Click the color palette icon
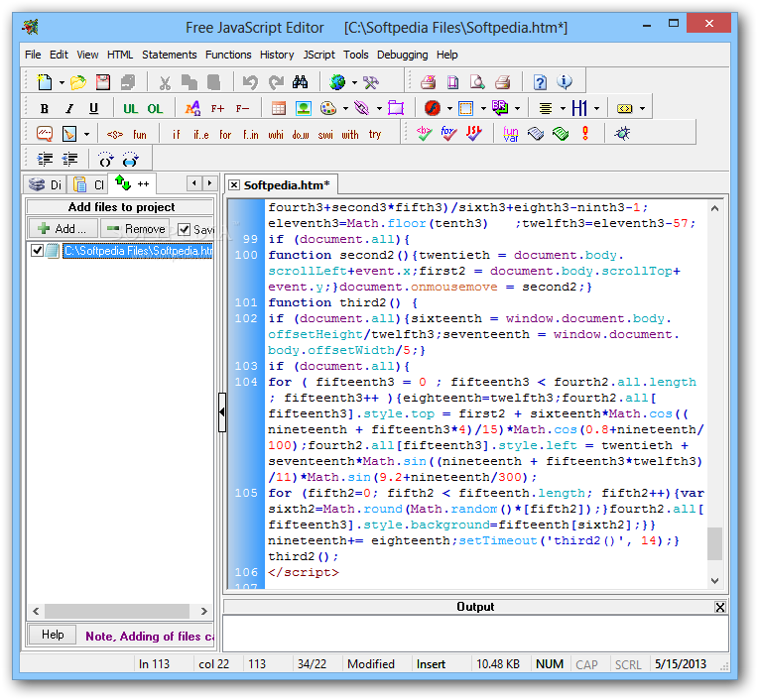The height and width of the screenshot is (700, 758). (328, 108)
